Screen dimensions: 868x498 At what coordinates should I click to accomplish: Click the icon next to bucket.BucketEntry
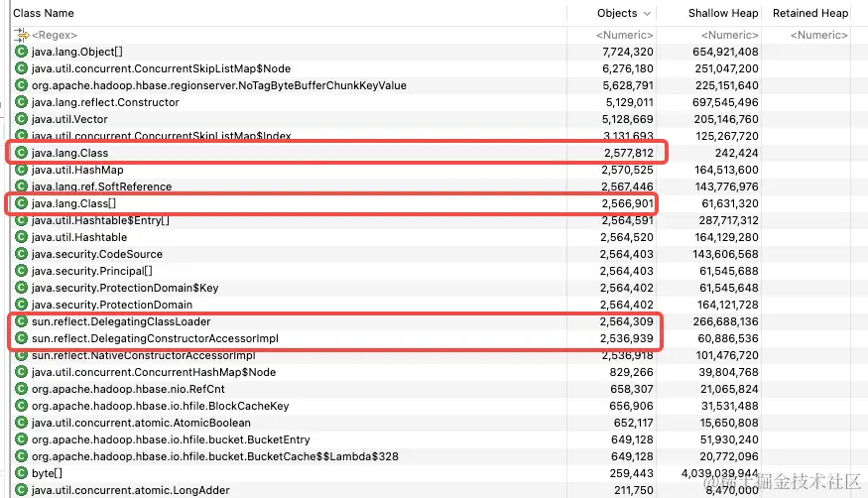click(21, 439)
